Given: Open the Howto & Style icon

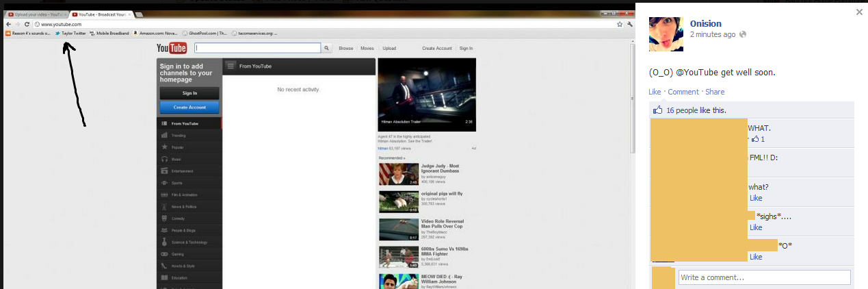Looking at the screenshot, I should click(164, 266).
